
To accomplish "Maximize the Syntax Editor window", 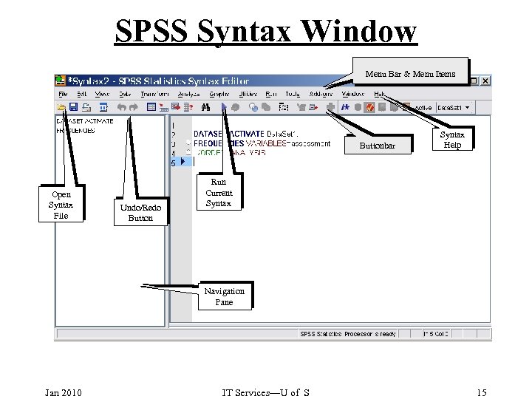I will click(x=474, y=81).
